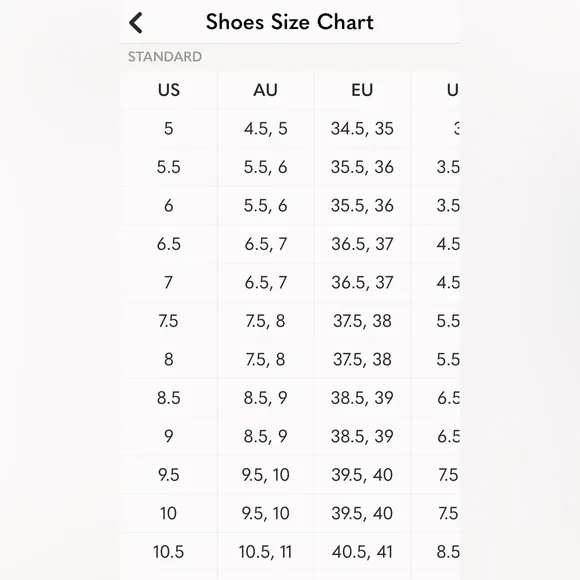The image size is (580, 580).
Task: Tap the back arrow icon
Action: coord(136,23)
